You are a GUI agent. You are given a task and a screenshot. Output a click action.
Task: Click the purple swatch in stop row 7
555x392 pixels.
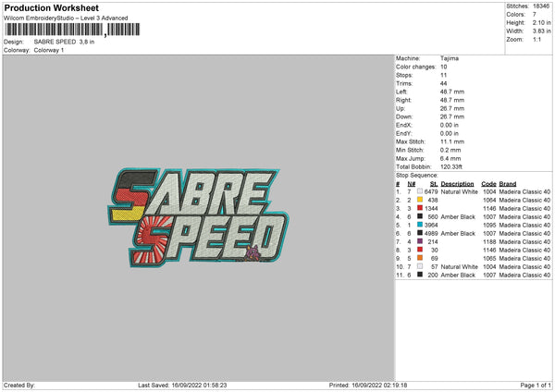(x=420, y=241)
